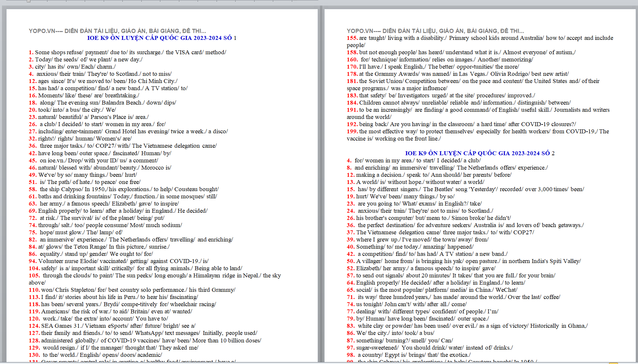Click line 63 'her army./ a famous speech/'
The image size is (638, 364).
coord(104,204)
